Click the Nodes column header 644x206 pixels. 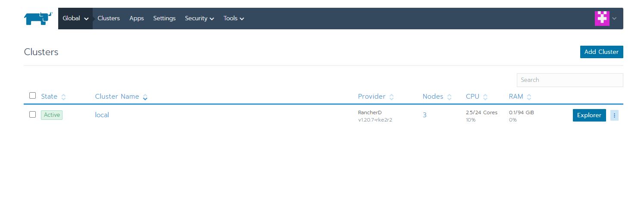[433, 97]
